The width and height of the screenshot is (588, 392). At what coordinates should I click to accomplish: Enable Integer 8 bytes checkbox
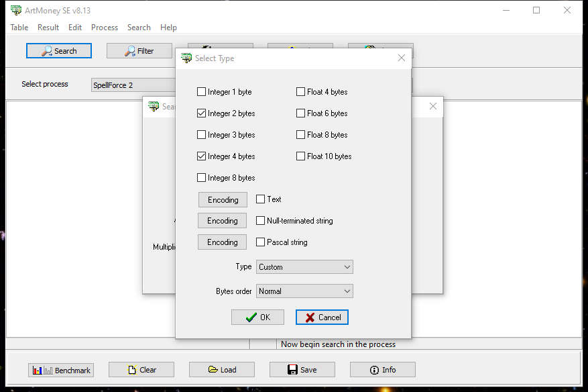[x=201, y=177]
